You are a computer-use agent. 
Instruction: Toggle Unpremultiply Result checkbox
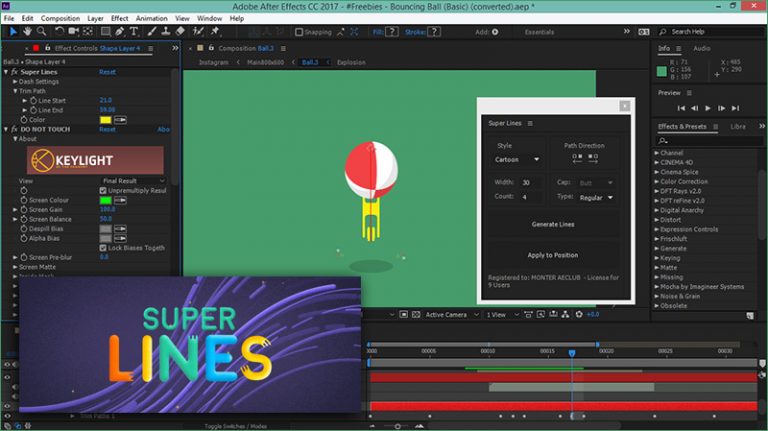click(103, 190)
